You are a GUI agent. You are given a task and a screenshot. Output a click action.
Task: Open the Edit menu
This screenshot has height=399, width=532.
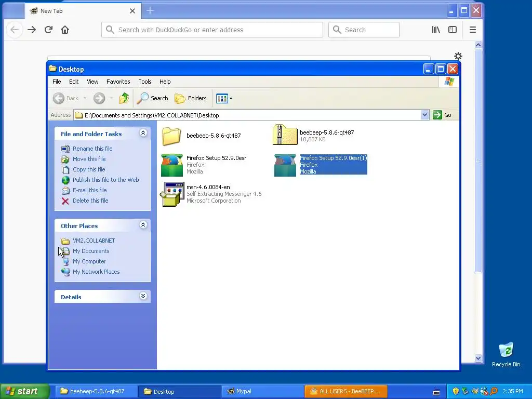click(74, 82)
